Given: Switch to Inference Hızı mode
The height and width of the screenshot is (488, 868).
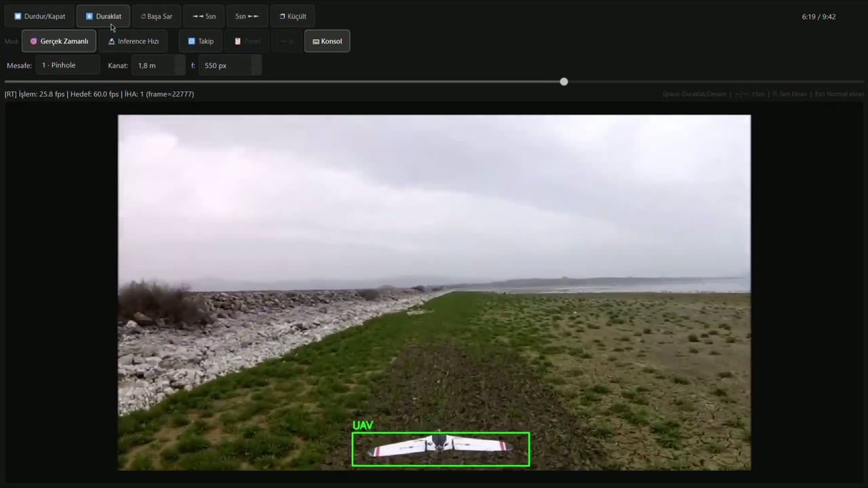Looking at the screenshot, I should click(x=134, y=41).
